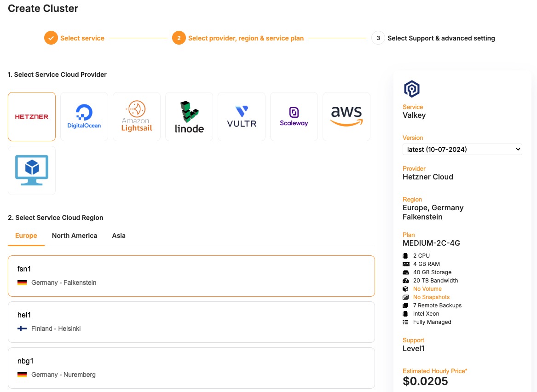Go back to the Select service step
The width and height of the screenshot is (537, 392).
coord(82,38)
